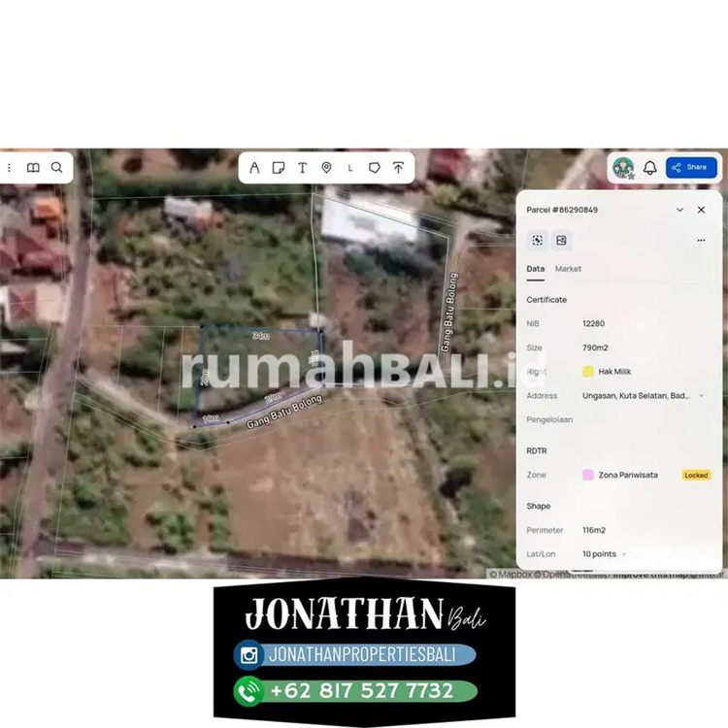Click the NIB value 12280
This screenshot has height=728, width=728.
(x=593, y=323)
